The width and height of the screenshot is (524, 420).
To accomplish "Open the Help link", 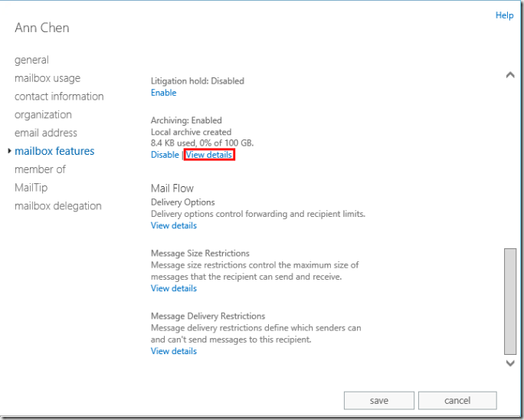I will (504, 15).
